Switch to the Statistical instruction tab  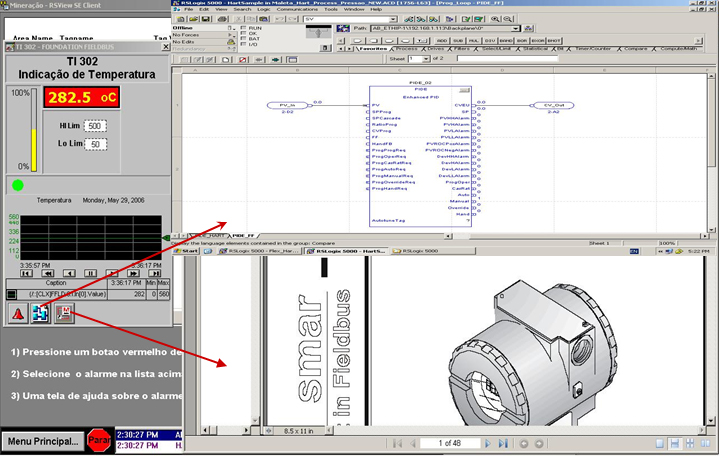pyautogui.click(x=536, y=49)
